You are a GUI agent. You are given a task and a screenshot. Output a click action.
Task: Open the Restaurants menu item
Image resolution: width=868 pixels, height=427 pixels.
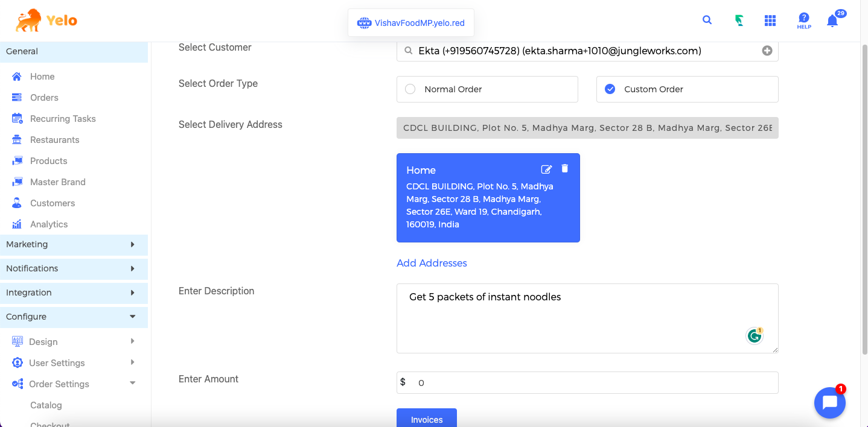coord(55,140)
